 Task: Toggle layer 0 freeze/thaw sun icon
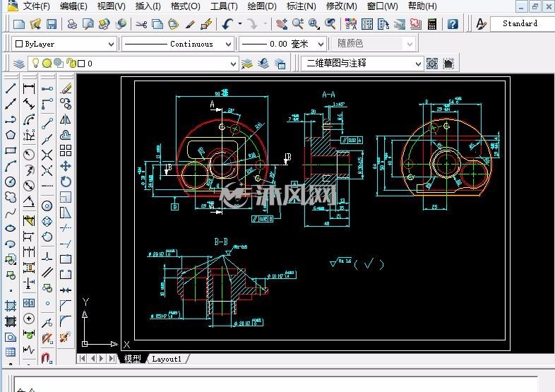click(47, 64)
